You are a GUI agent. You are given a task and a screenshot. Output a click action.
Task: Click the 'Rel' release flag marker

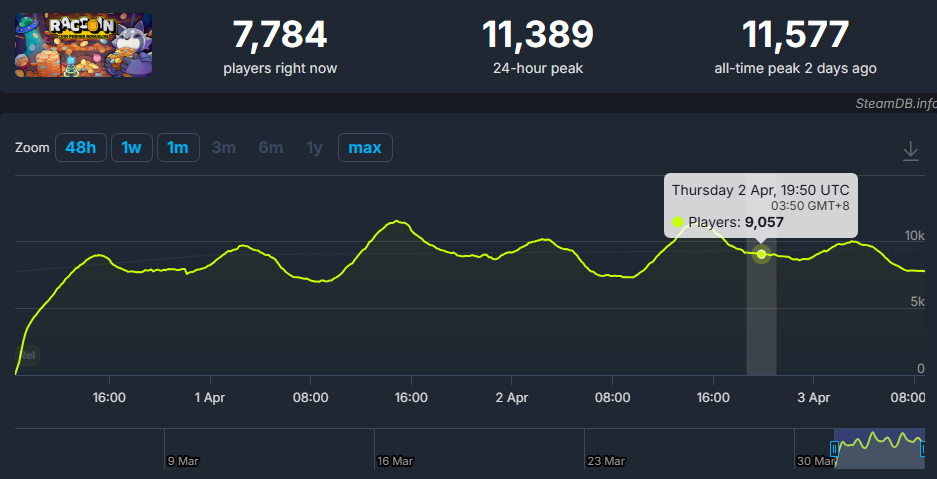pos(29,354)
